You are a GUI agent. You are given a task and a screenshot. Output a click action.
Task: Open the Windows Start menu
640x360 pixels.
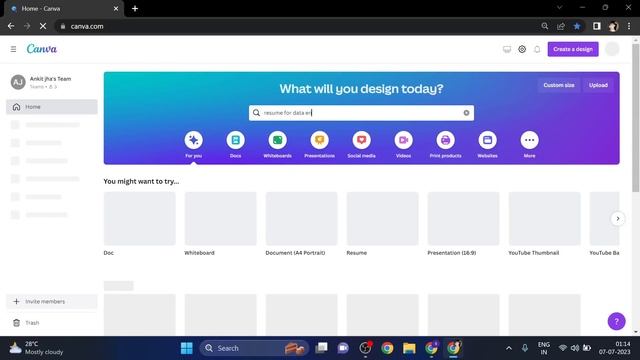(187, 348)
